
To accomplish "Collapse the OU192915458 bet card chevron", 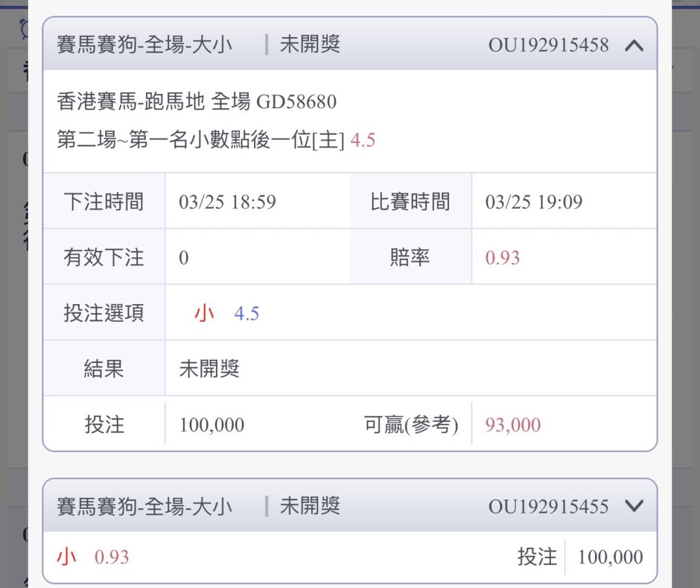I will click(x=634, y=46).
